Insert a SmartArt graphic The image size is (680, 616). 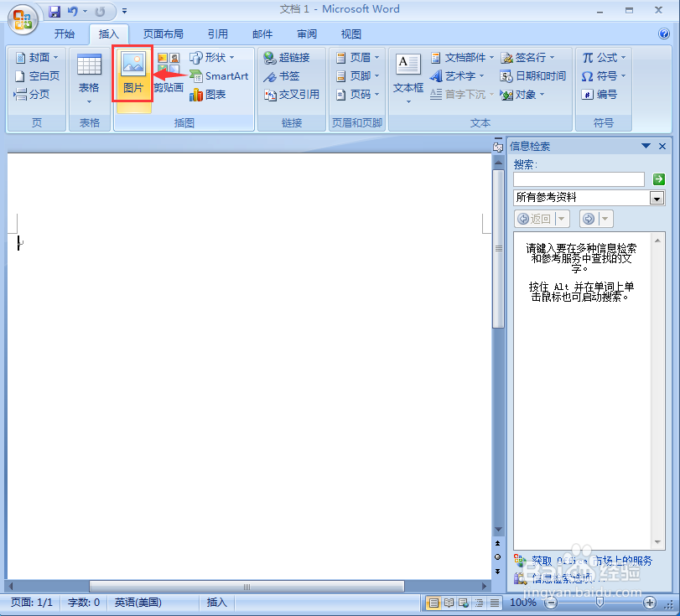coord(219,76)
